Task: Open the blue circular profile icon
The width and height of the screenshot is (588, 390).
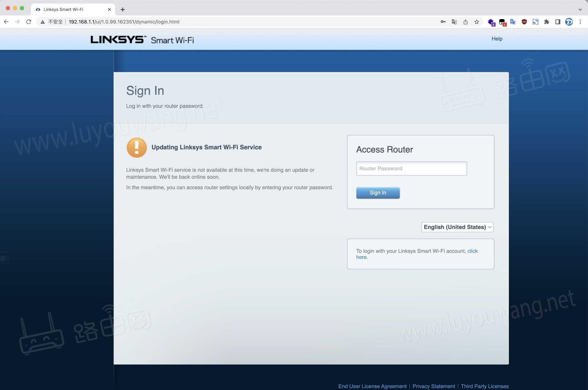Action: 569,22
